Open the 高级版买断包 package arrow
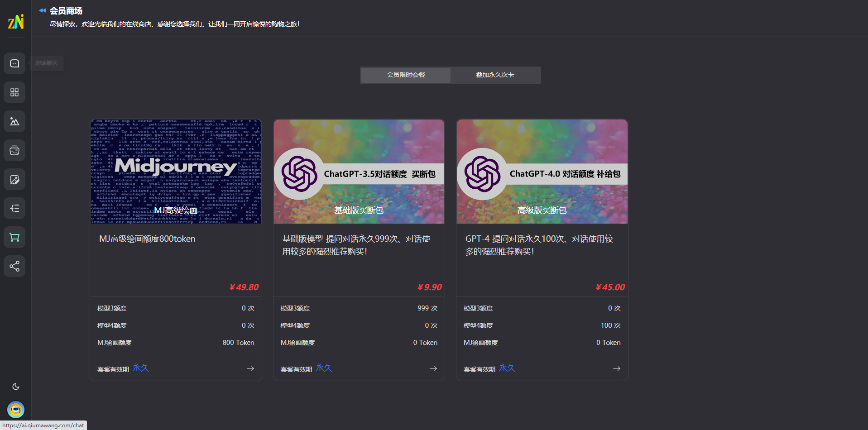 coord(617,368)
